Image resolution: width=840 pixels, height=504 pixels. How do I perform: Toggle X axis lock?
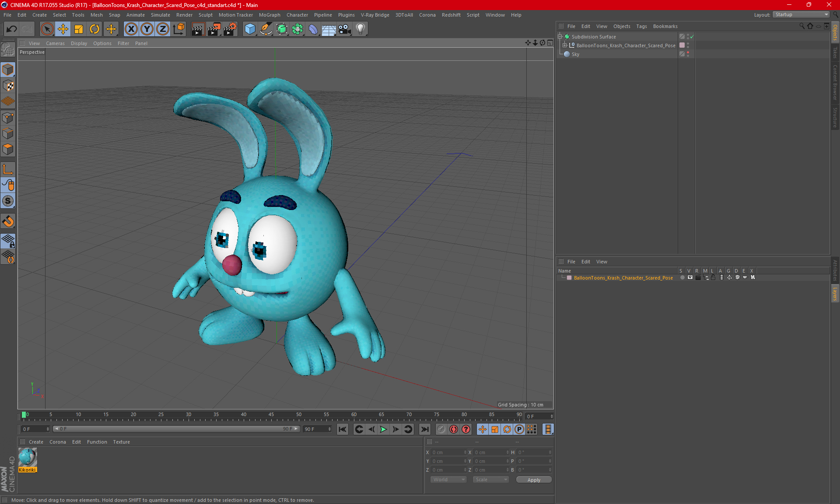coord(131,29)
